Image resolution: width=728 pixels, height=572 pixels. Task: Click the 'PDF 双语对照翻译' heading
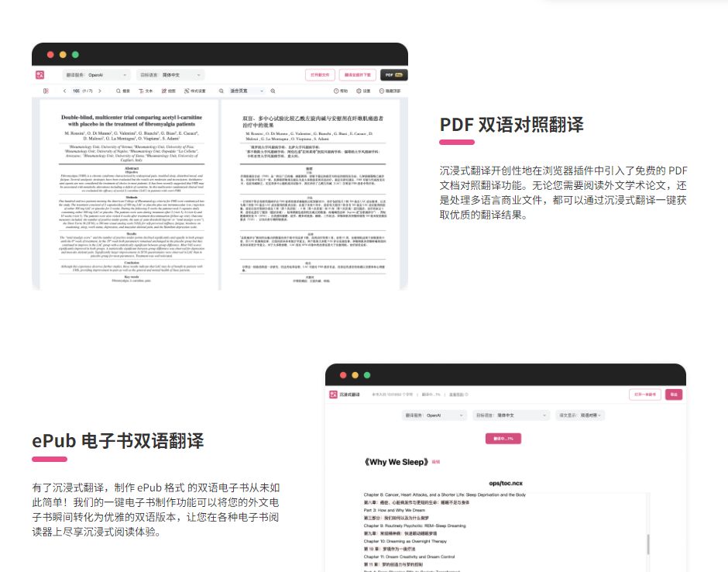click(x=512, y=125)
